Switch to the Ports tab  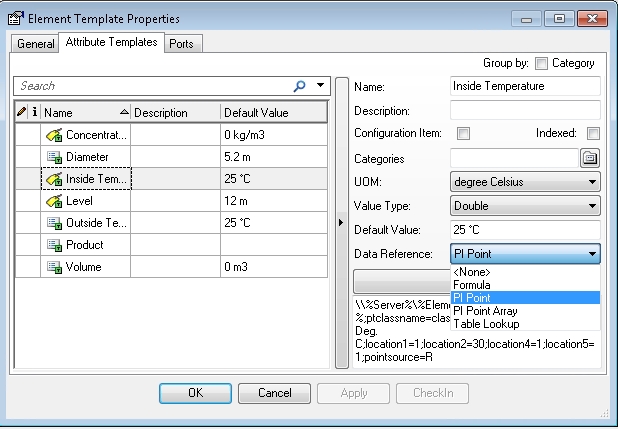(181, 44)
